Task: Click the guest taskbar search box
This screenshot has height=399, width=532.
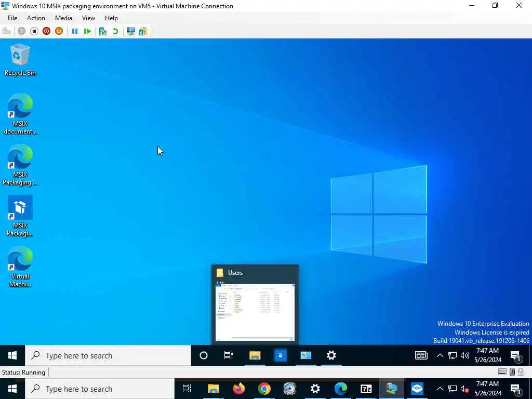Action: click(x=108, y=355)
